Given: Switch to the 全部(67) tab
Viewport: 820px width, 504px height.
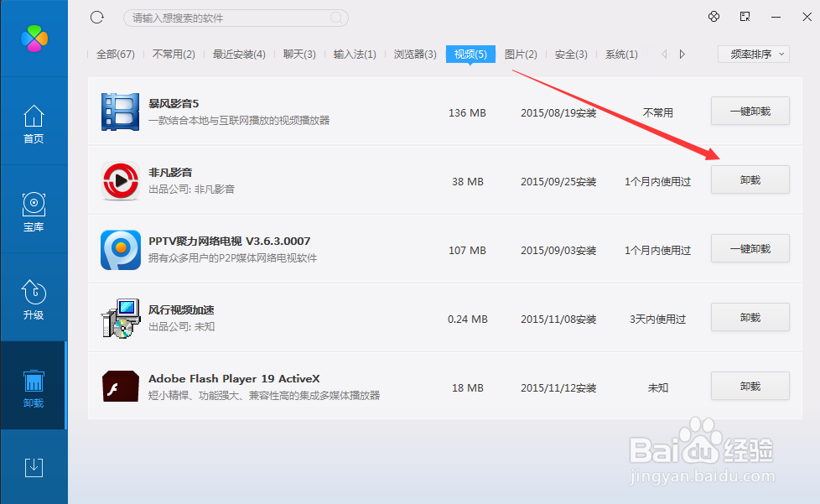Looking at the screenshot, I should [113, 54].
